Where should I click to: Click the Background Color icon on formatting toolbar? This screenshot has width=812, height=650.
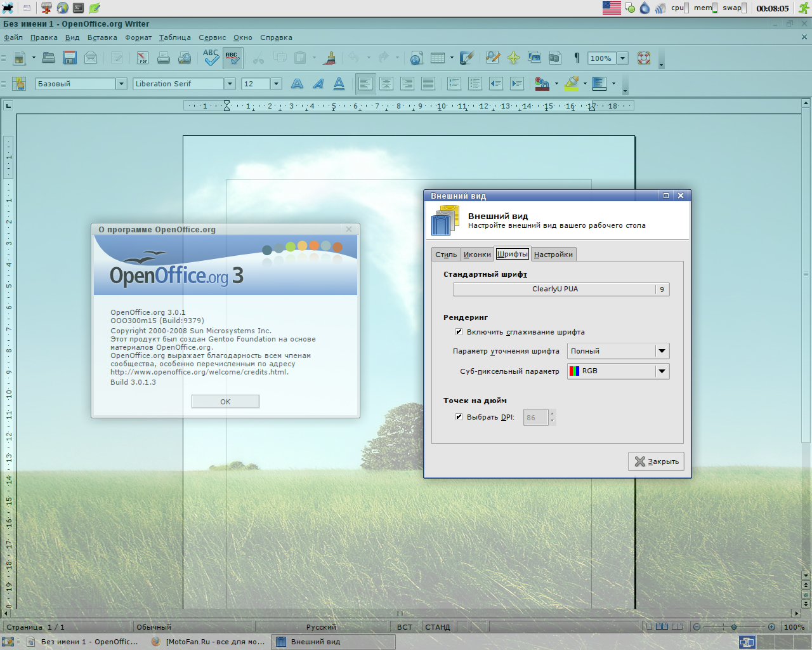pos(599,84)
